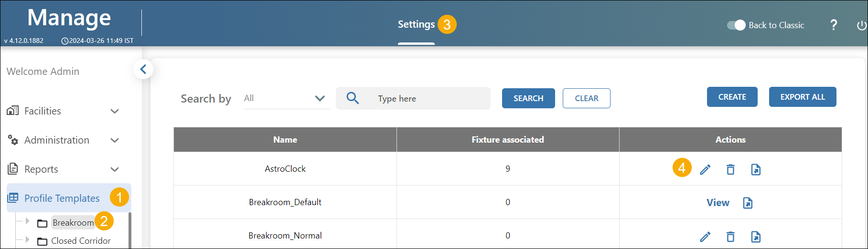The height and width of the screenshot is (249, 868).
Task: Edit the AstroClock profile with pencil icon
Action: [705, 169]
